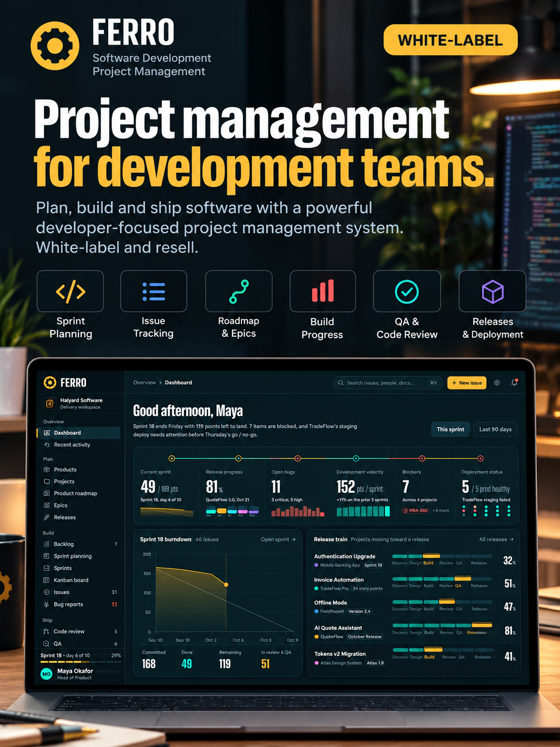The image size is (560, 747).
Task: Click the Atlas 1.8 tag
Action: pos(375,663)
